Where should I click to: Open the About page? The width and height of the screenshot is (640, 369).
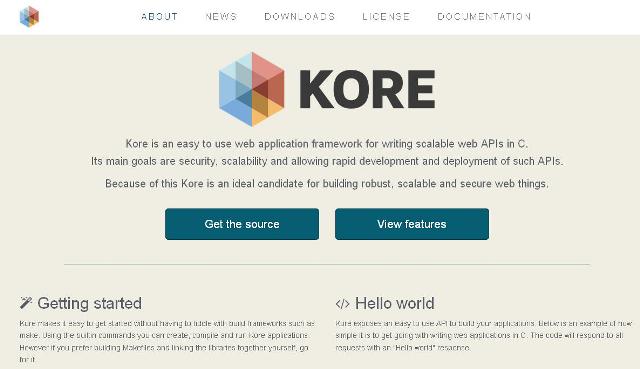click(x=159, y=16)
